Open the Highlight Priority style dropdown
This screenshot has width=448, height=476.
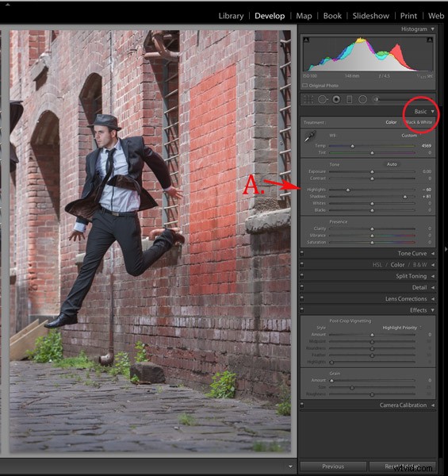402,328
